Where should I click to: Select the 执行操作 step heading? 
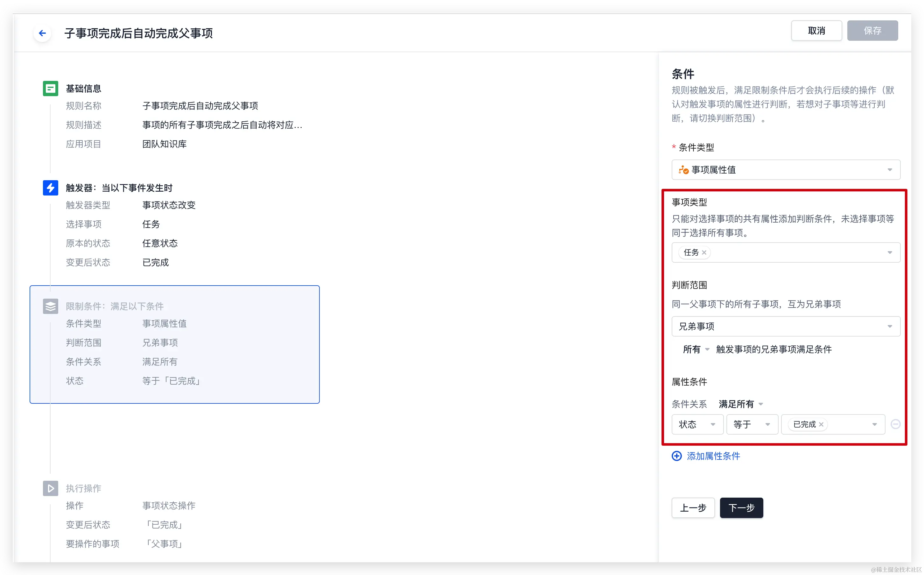(84, 488)
